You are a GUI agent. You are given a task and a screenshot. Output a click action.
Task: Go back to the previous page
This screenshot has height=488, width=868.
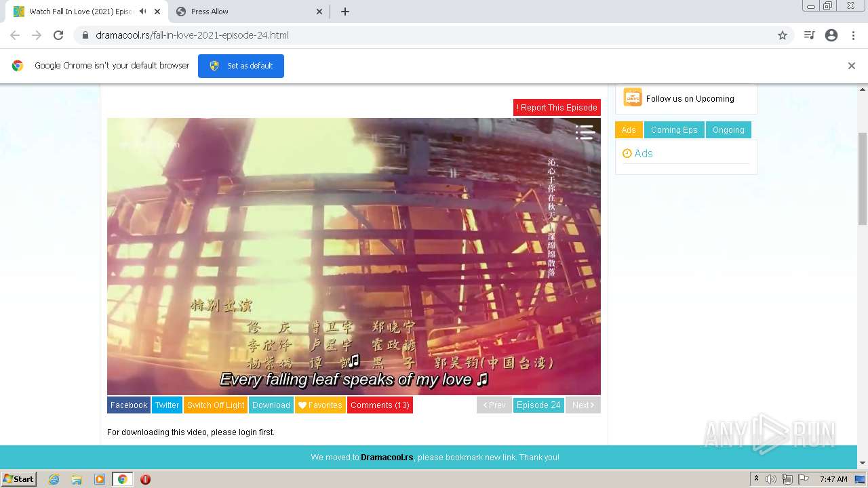pos(15,35)
